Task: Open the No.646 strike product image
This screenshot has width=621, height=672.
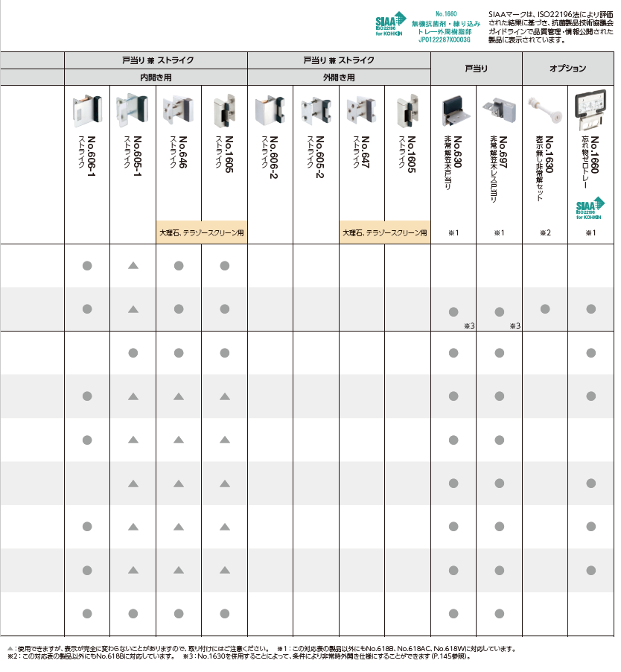Action: click(178, 109)
